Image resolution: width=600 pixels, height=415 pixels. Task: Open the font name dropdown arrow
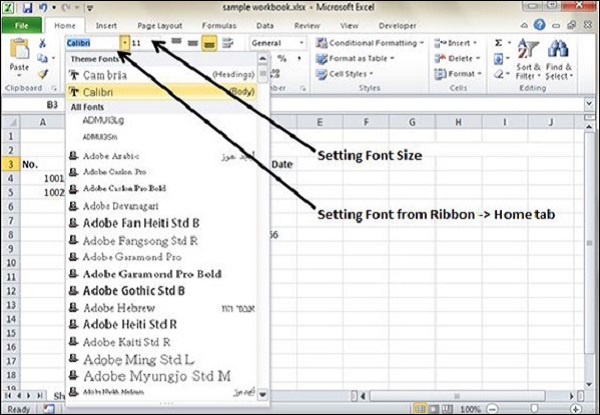point(125,43)
